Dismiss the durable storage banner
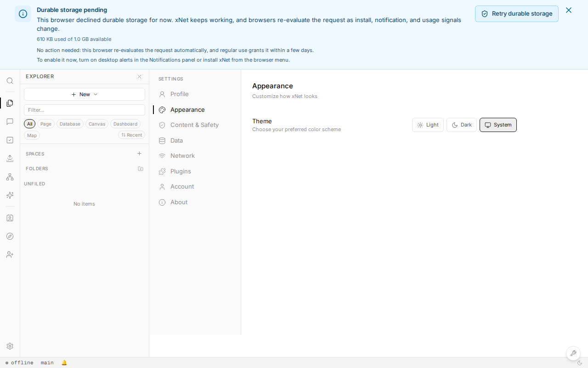588x368 pixels. coord(569,10)
